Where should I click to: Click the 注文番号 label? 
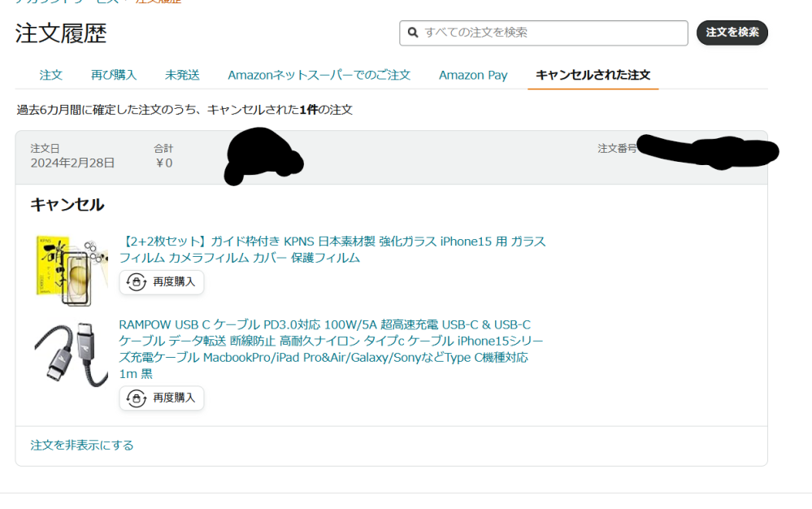click(617, 149)
